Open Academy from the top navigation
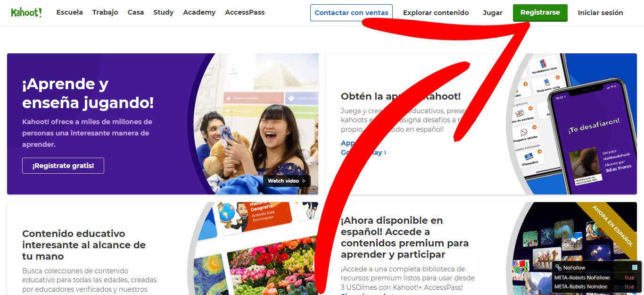 tap(199, 13)
